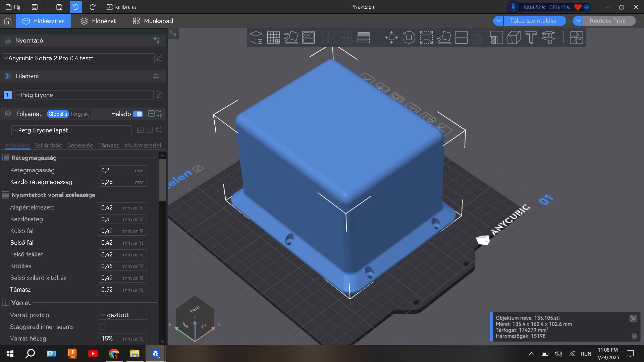Open File Explorer from the taskbar

pos(135,354)
